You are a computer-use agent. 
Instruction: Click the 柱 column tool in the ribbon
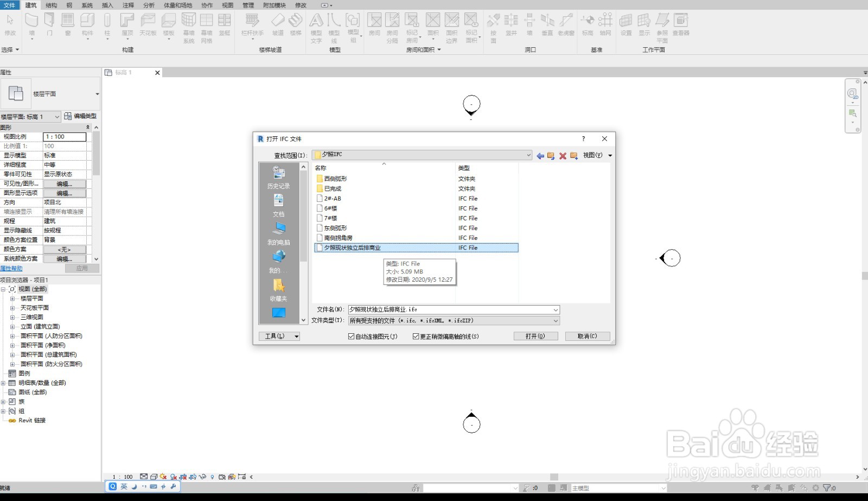point(107,25)
